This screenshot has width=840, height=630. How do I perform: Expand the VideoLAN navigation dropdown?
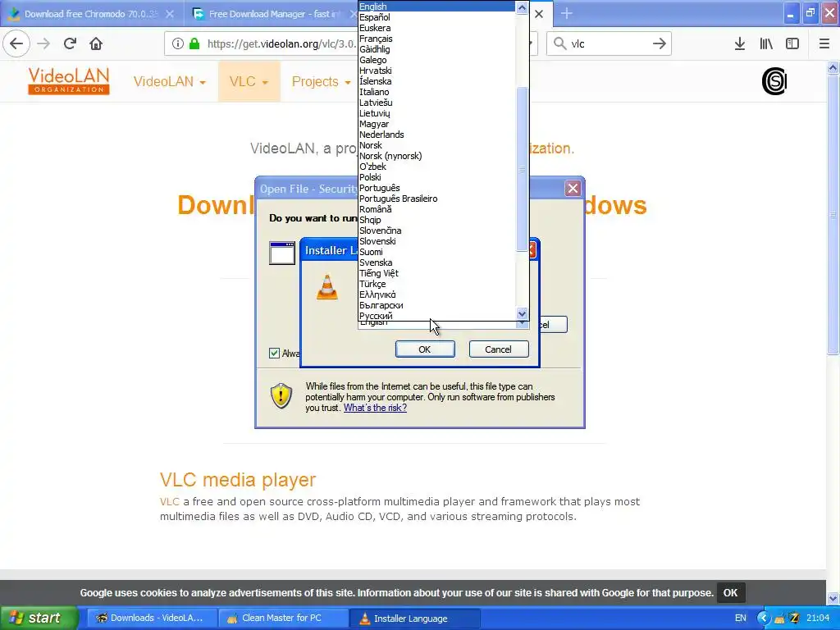[x=169, y=81]
